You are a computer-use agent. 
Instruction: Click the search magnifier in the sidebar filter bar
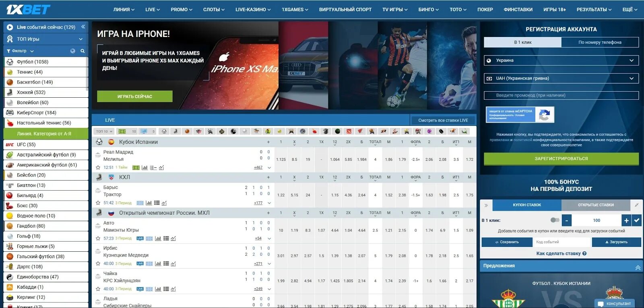point(83,51)
